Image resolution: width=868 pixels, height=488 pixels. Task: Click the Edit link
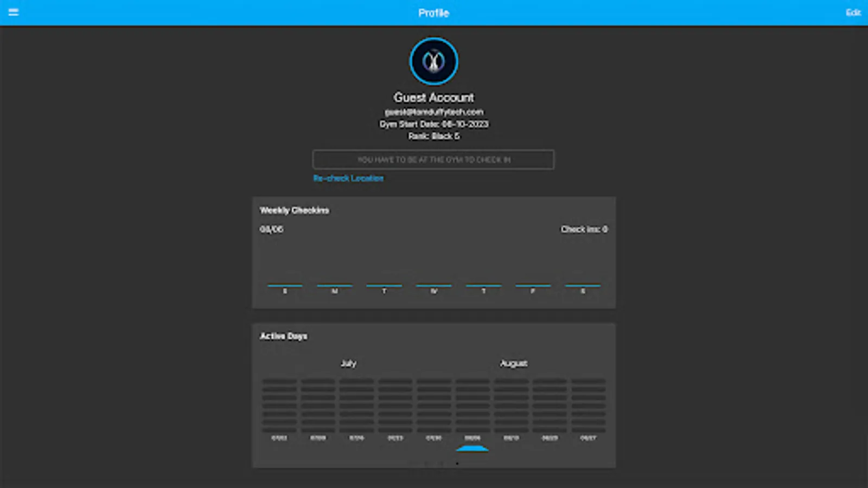click(x=853, y=12)
